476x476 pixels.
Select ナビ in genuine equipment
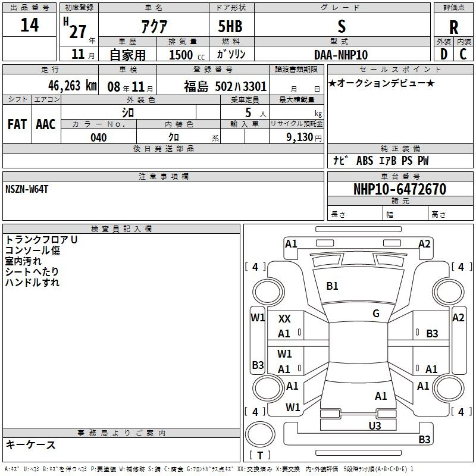tap(340, 160)
